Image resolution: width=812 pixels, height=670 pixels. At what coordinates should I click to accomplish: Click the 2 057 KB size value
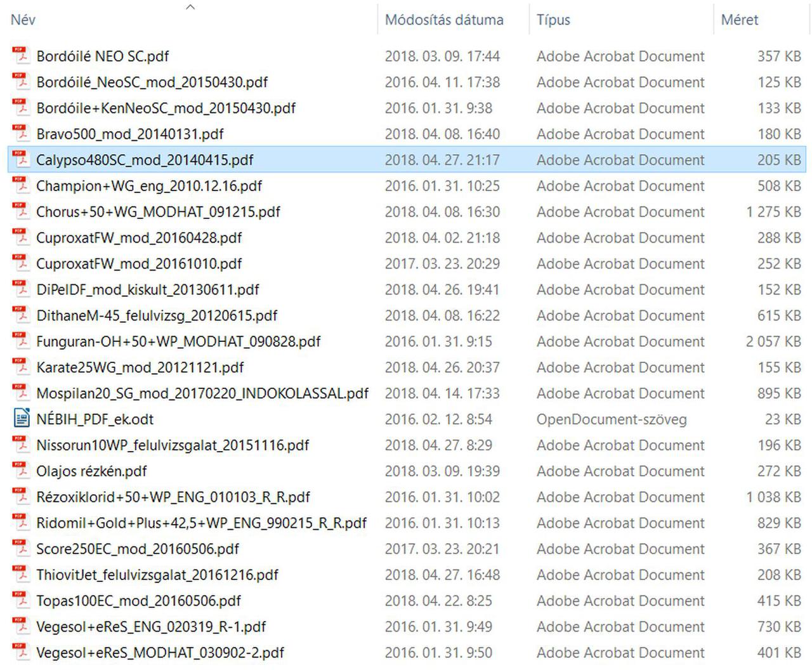click(x=773, y=342)
